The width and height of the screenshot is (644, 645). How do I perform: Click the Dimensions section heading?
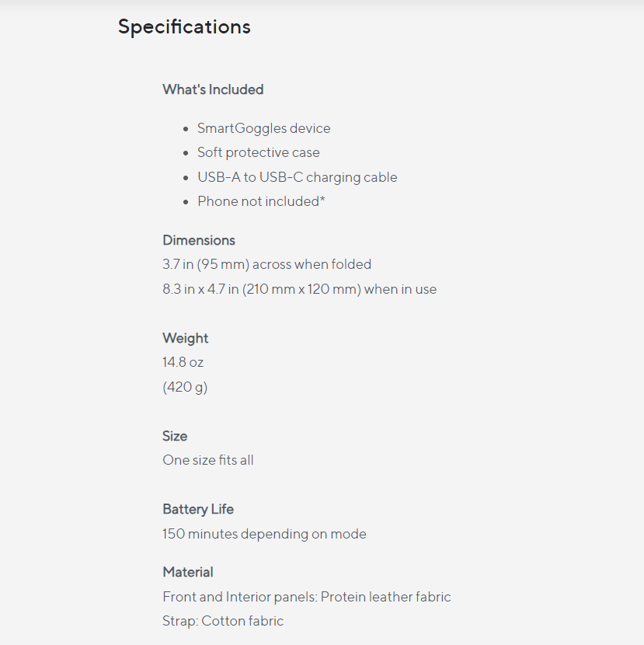tap(199, 240)
